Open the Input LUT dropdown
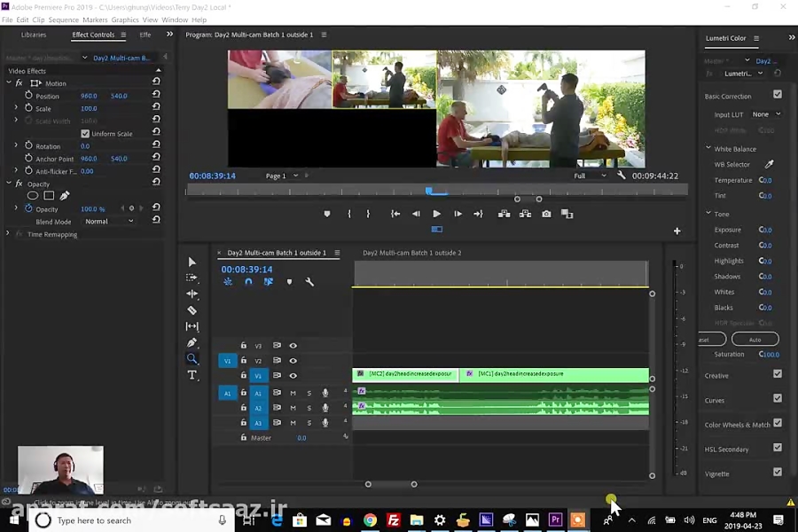798x532 pixels. pos(766,114)
